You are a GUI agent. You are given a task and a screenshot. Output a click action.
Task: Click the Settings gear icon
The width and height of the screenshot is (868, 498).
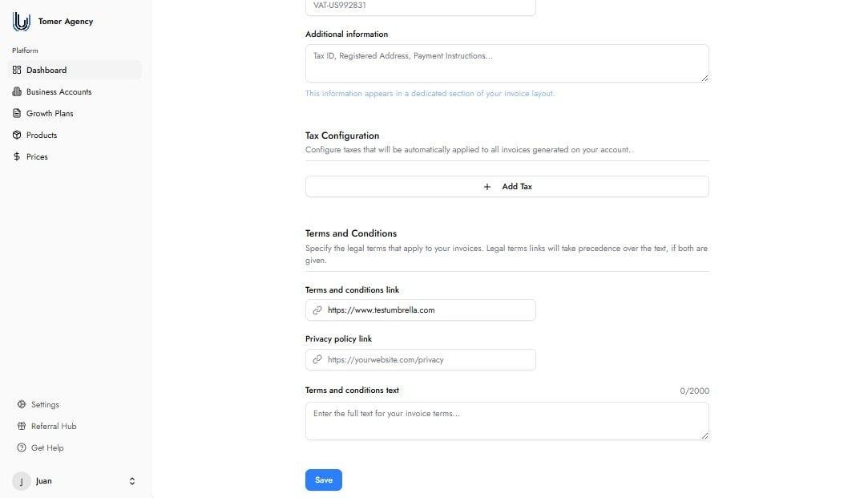pos(22,405)
